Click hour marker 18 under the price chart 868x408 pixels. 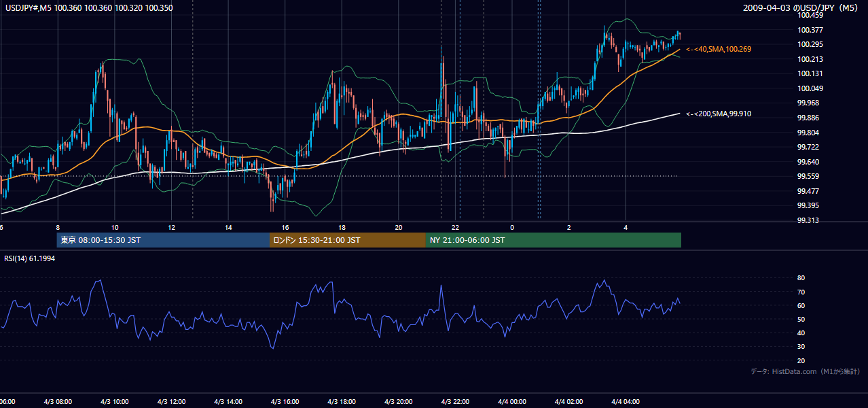coord(342,227)
